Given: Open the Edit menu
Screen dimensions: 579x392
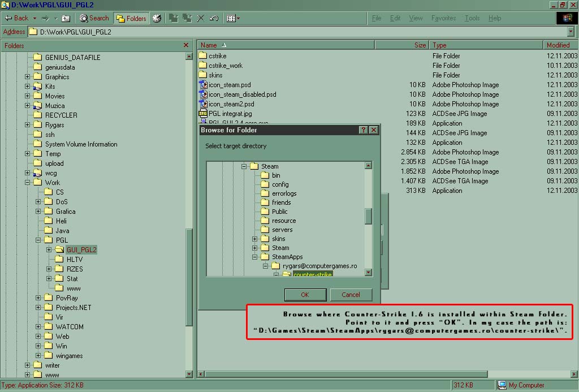Looking at the screenshot, I should click(395, 18).
